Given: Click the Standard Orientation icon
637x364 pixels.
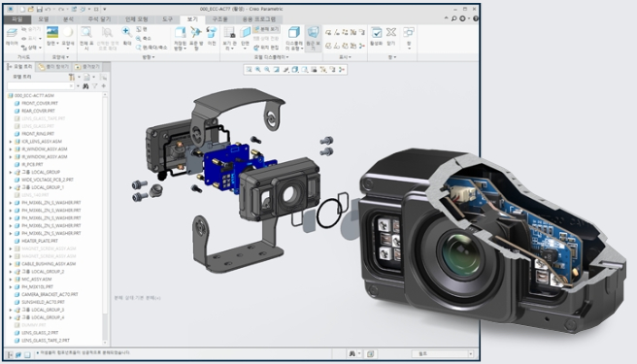Looking at the screenshot, I should pyautogui.click(x=196, y=38).
